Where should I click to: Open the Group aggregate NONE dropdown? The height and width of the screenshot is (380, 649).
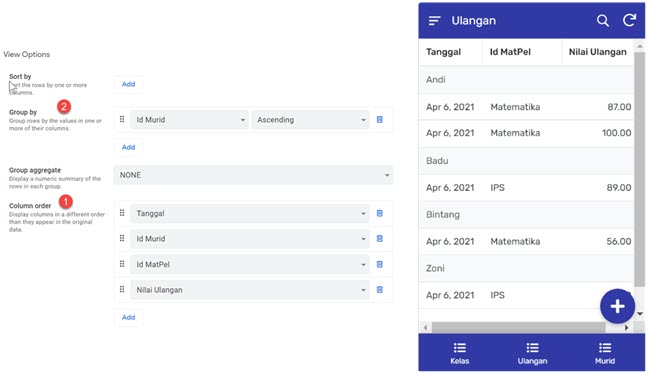(x=253, y=175)
